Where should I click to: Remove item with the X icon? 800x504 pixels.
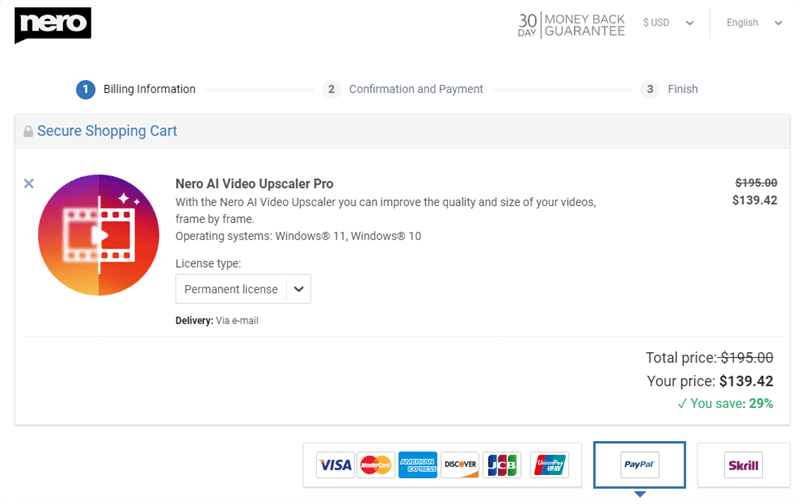pos(29,183)
